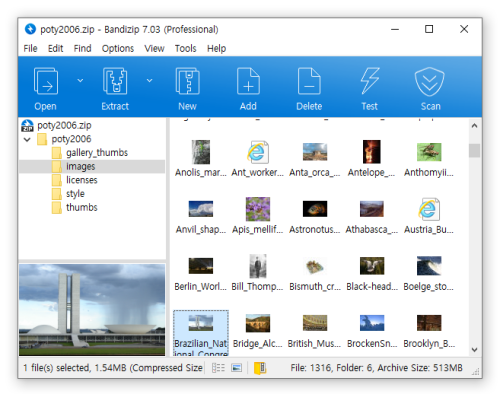Select the gallery_thumbs folder in tree

click(97, 153)
